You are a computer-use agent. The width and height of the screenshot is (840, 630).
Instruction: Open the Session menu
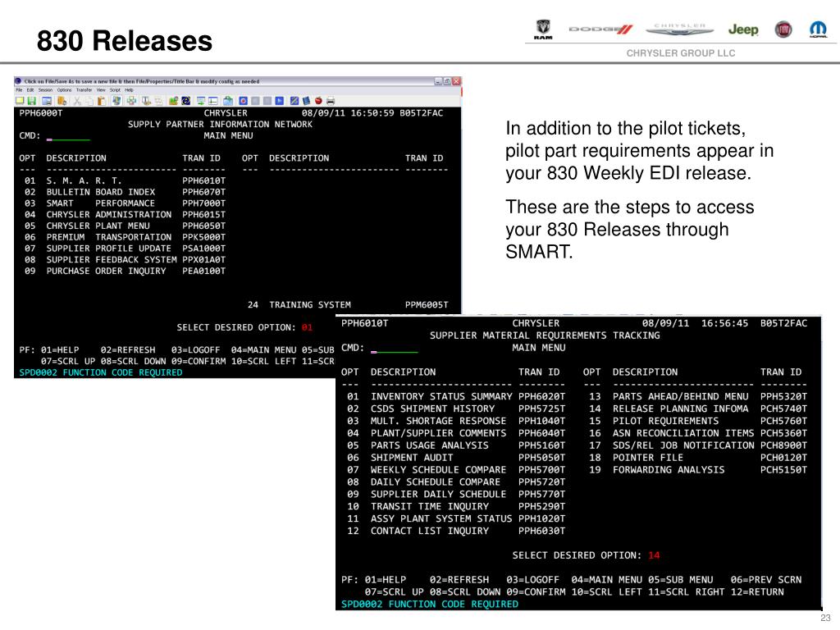[x=46, y=90]
